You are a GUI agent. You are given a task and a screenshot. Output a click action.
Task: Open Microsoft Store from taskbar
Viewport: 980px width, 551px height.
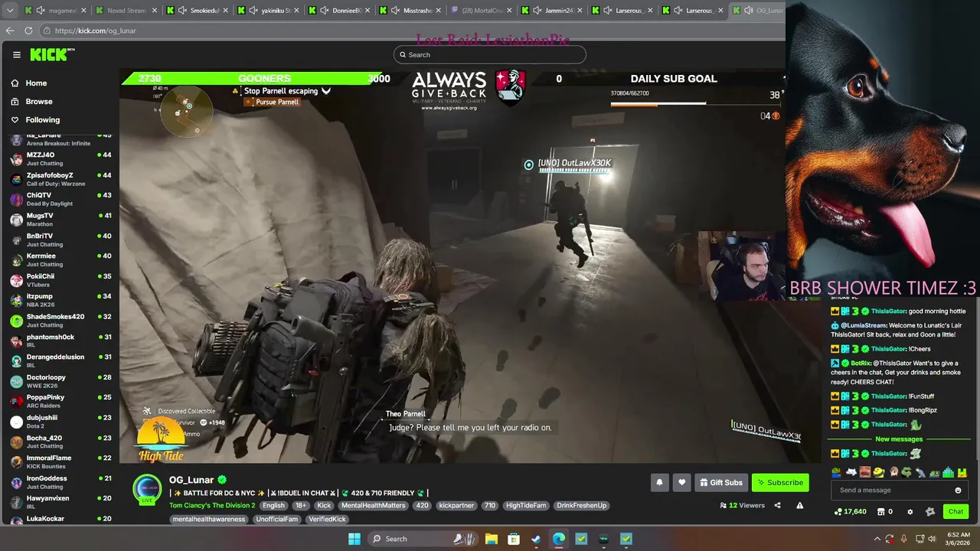click(514, 539)
